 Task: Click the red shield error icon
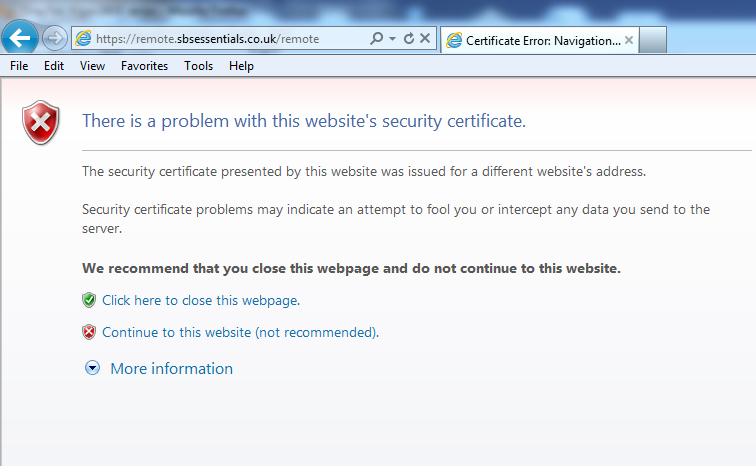pos(42,123)
